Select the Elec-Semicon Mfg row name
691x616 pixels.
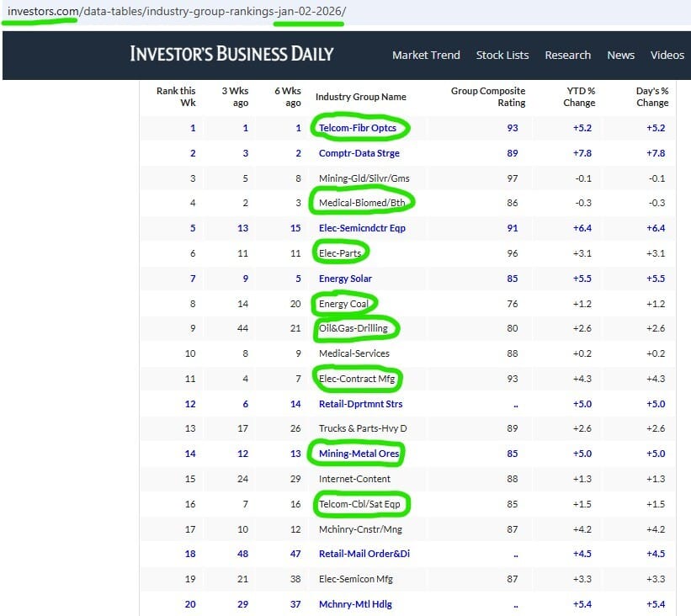tap(356, 579)
